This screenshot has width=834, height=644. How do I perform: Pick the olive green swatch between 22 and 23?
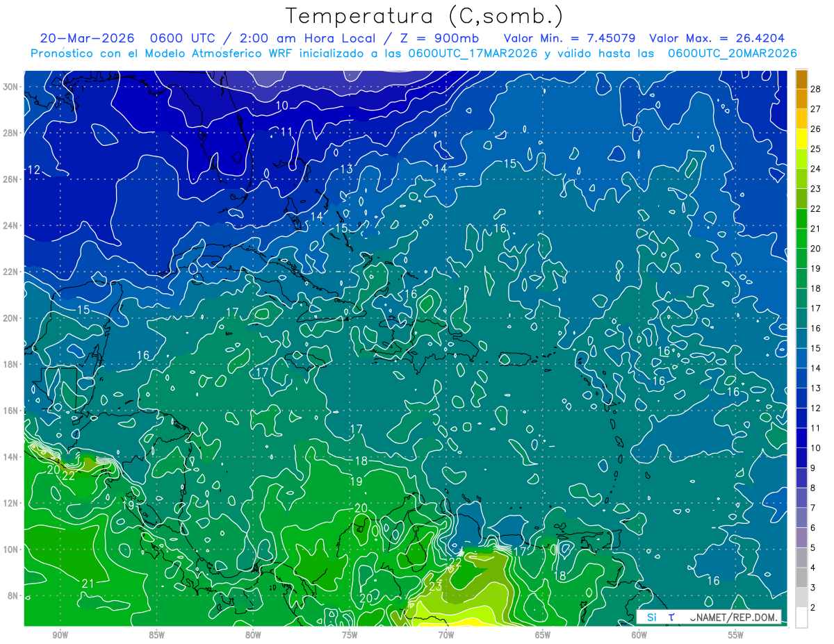(801, 199)
